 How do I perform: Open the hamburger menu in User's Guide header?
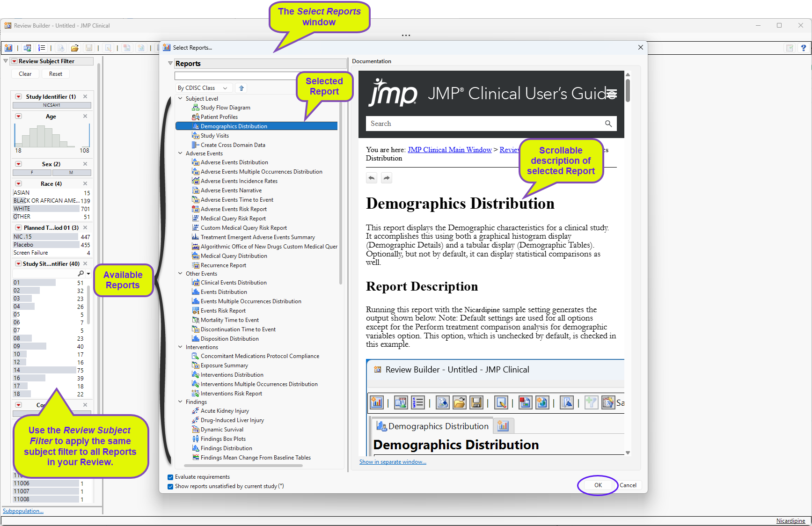coord(612,94)
